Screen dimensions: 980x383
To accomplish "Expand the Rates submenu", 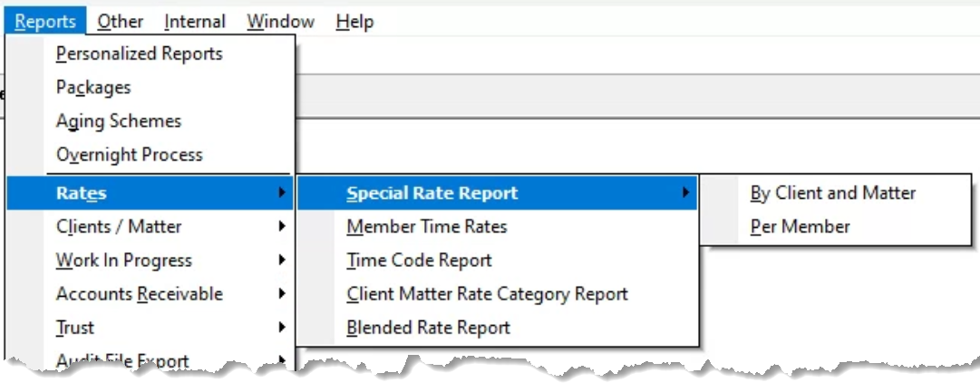I will tap(150, 192).
